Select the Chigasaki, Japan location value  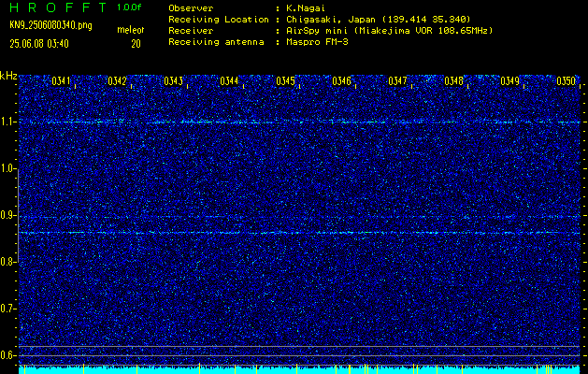pos(377,19)
